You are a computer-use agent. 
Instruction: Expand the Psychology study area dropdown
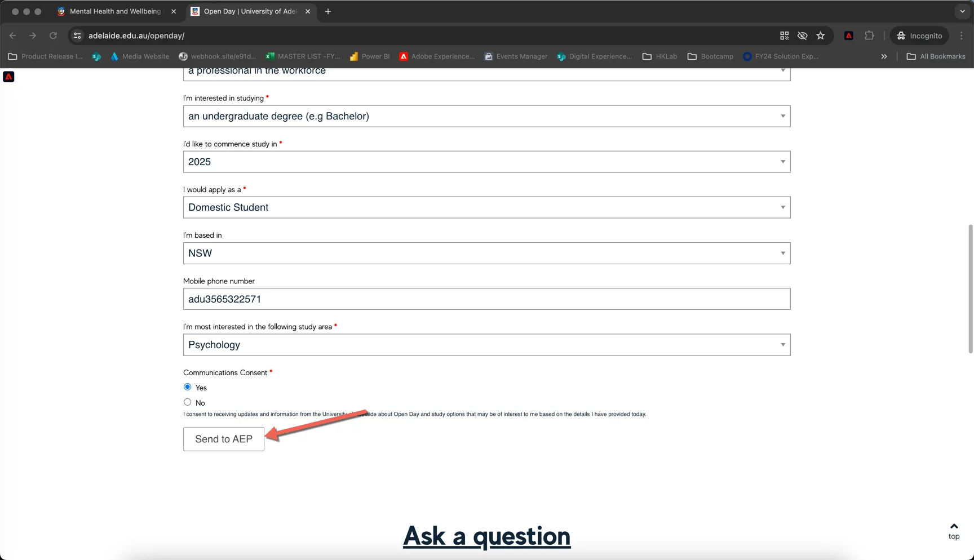(486, 345)
